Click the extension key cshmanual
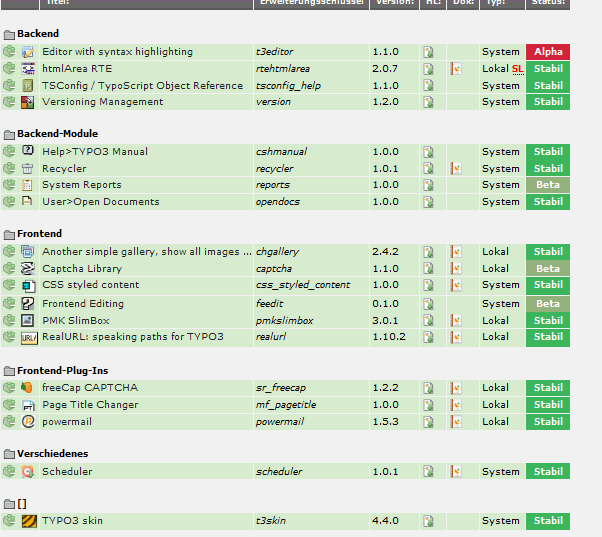The image size is (602, 537). click(281, 152)
